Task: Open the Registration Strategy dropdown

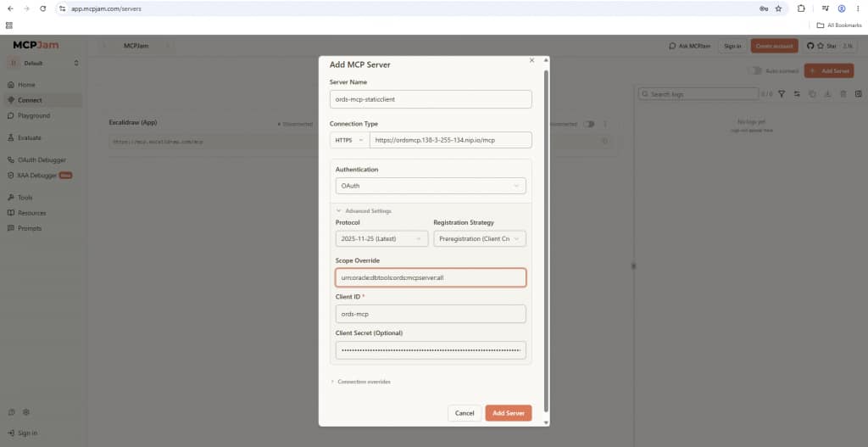Action: [480, 238]
